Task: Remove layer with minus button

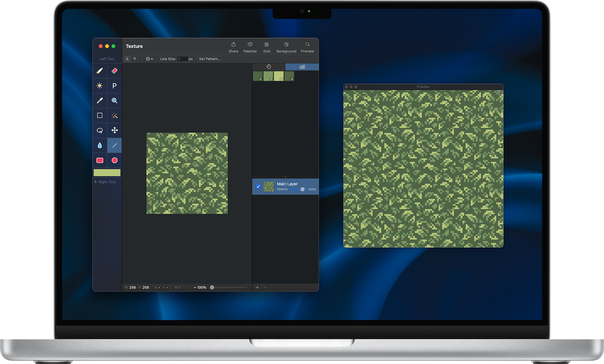Action: point(265,287)
